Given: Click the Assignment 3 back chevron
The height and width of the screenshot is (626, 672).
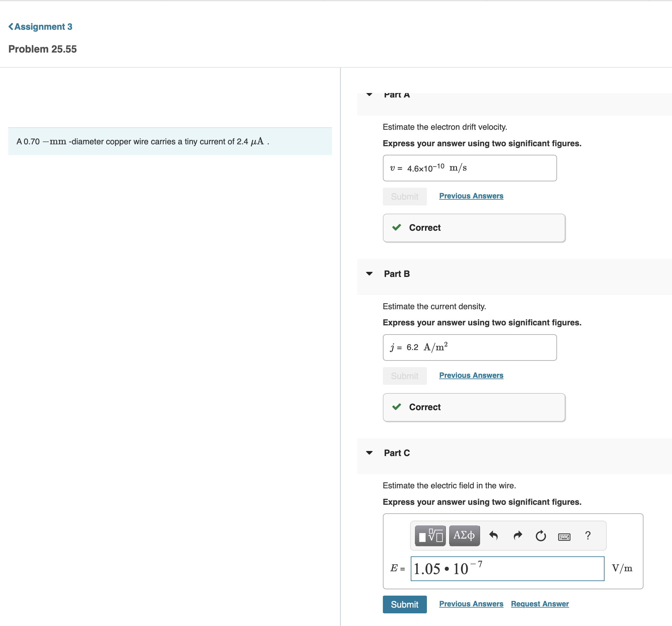Looking at the screenshot, I should pos(11,27).
